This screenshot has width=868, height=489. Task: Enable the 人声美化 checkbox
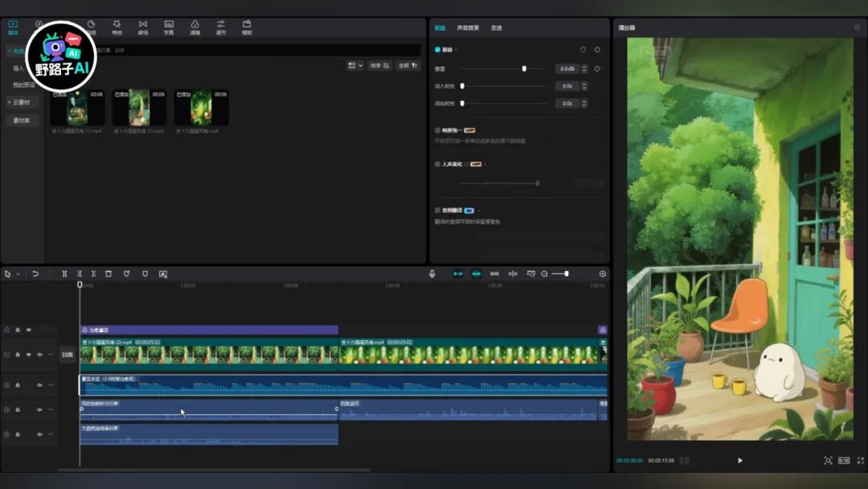[x=437, y=164]
